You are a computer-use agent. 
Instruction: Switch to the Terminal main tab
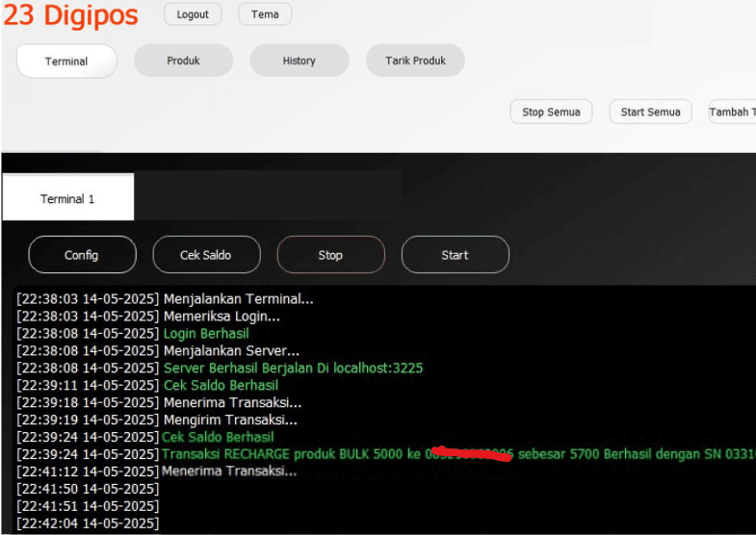tap(66, 61)
